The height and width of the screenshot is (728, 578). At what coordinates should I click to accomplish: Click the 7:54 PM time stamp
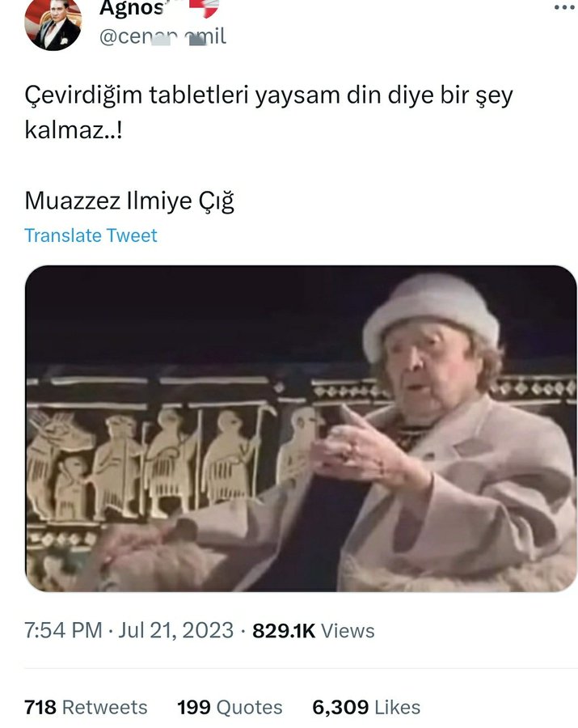(63, 631)
